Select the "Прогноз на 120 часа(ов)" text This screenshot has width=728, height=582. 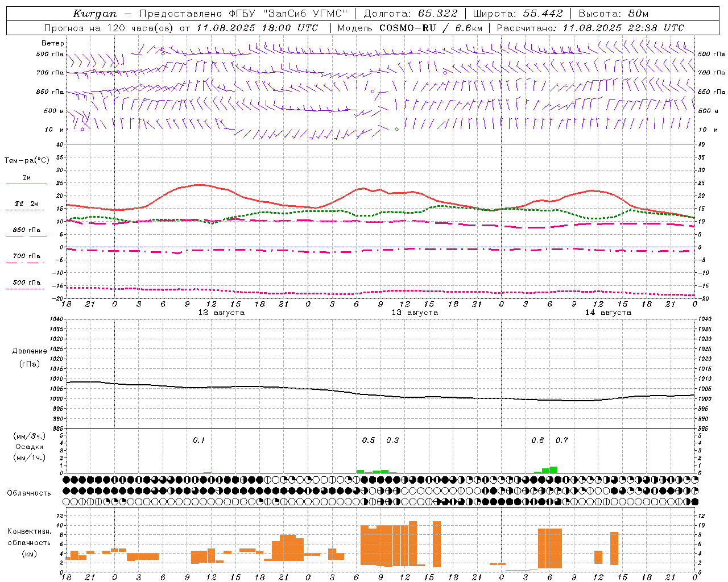pos(110,28)
